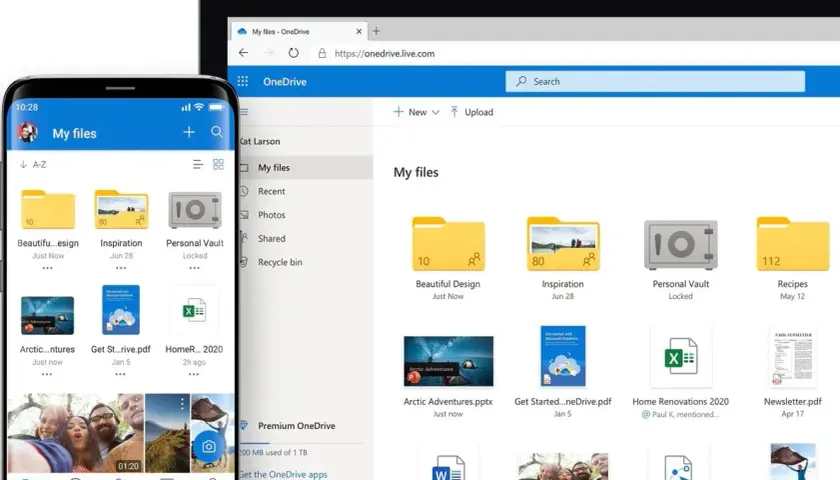Open Newsletter.pdf thumbnail on web
The width and height of the screenshot is (840, 480).
pyautogui.click(x=793, y=357)
